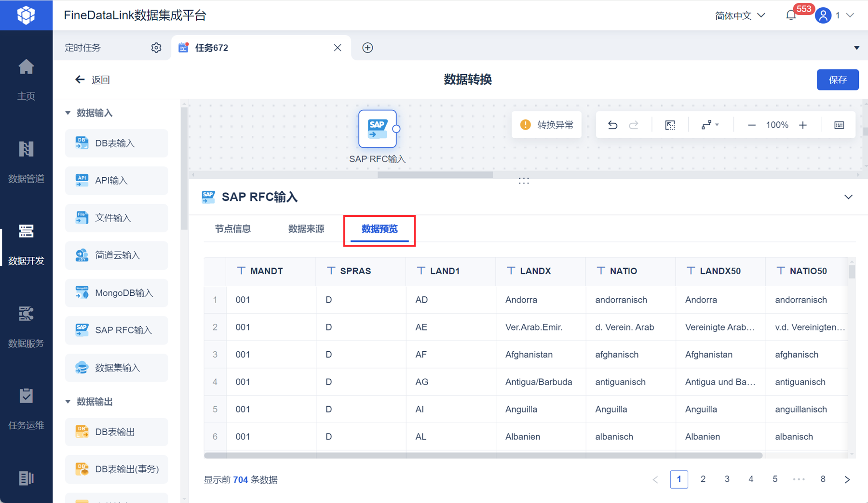
Task: Open the layout direction dropdown
Action: point(710,125)
